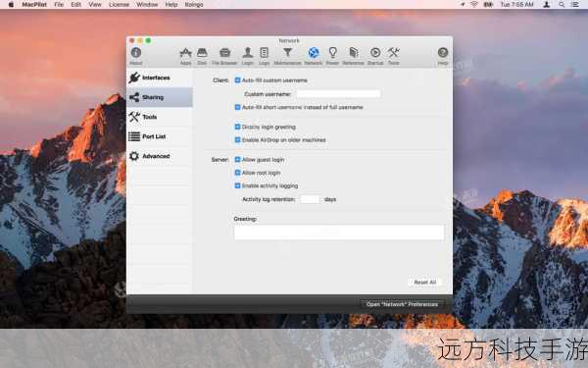The image size is (588, 368).
Task: Toggle Display login greeting checkbox
Action: [x=237, y=127]
